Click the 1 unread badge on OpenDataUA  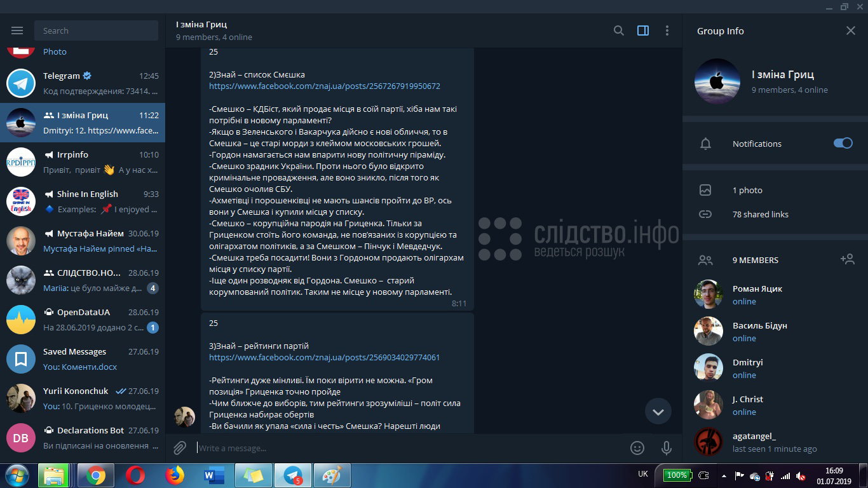point(153,328)
